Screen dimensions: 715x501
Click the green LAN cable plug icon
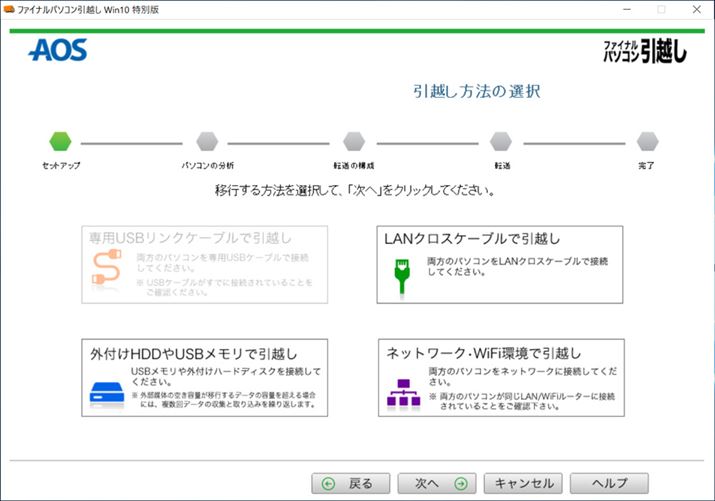pyautogui.click(x=402, y=277)
